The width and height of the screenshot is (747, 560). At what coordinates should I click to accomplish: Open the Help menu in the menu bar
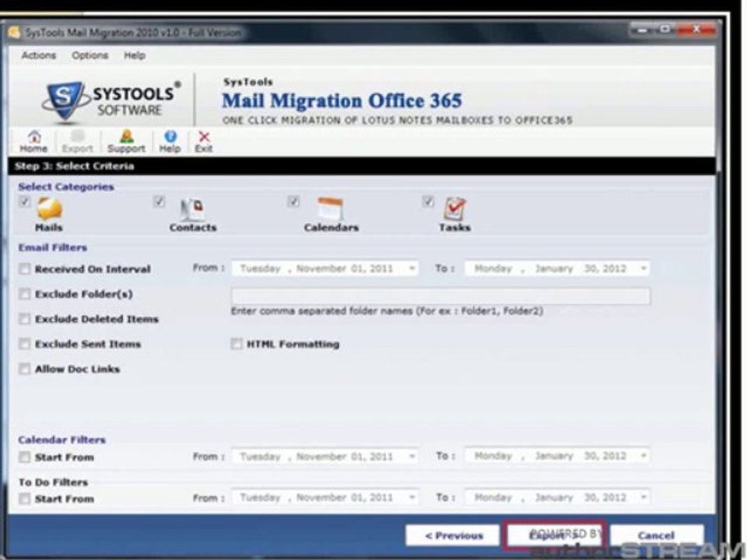pyautogui.click(x=135, y=55)
